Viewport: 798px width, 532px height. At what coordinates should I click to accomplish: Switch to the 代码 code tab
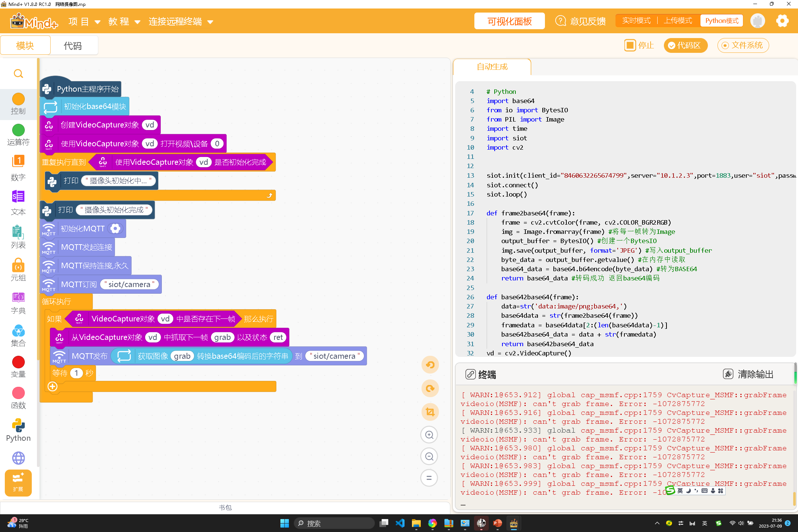(73, 45)
